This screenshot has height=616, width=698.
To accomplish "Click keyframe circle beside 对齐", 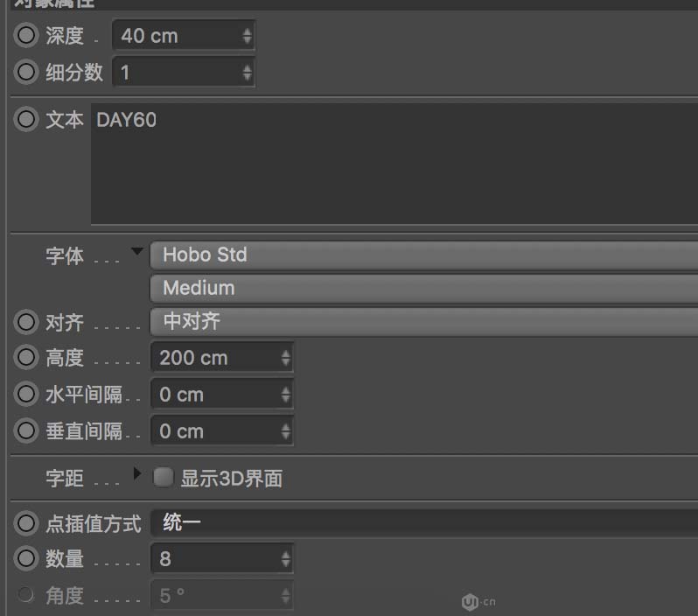I will pos(27,322).
